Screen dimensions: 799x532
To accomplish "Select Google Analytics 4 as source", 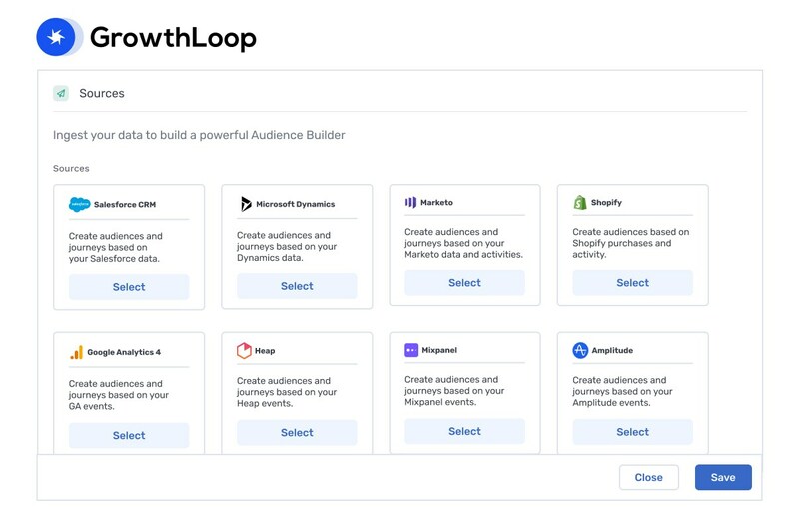I will [x=129, y=435].
